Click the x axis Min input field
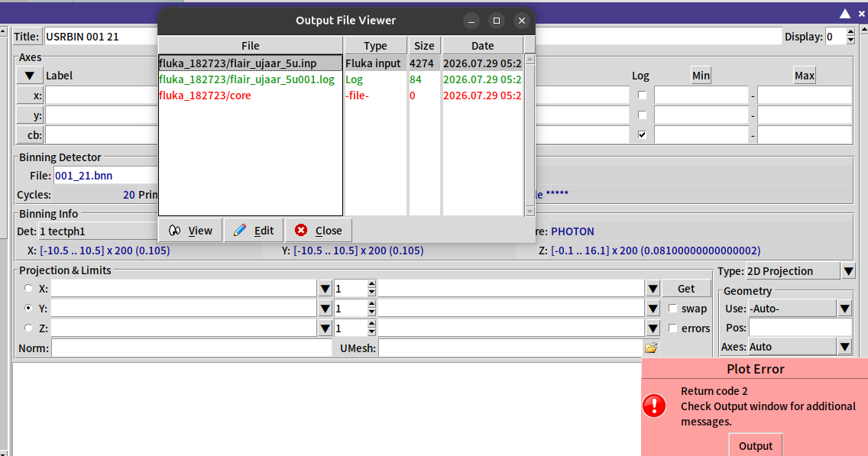Image resolution: width=868 pixels, height=456 pixels. coord(701,95)
